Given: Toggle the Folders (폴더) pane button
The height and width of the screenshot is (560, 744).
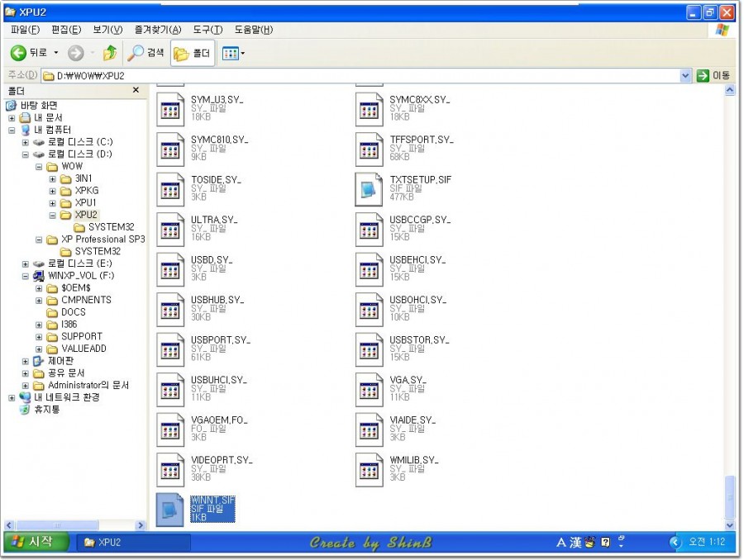Looking at the screenshot, I should (x=192, y=53).
